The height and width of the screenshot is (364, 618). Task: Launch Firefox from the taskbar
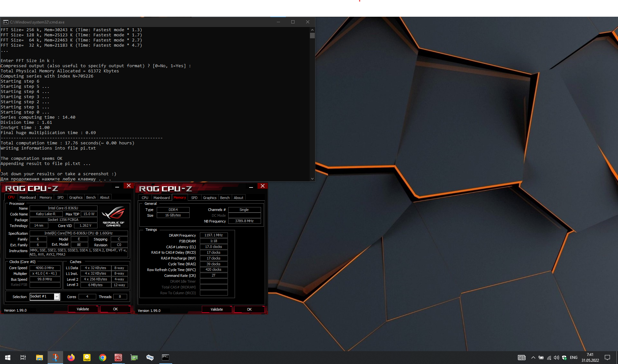[71, 357]
